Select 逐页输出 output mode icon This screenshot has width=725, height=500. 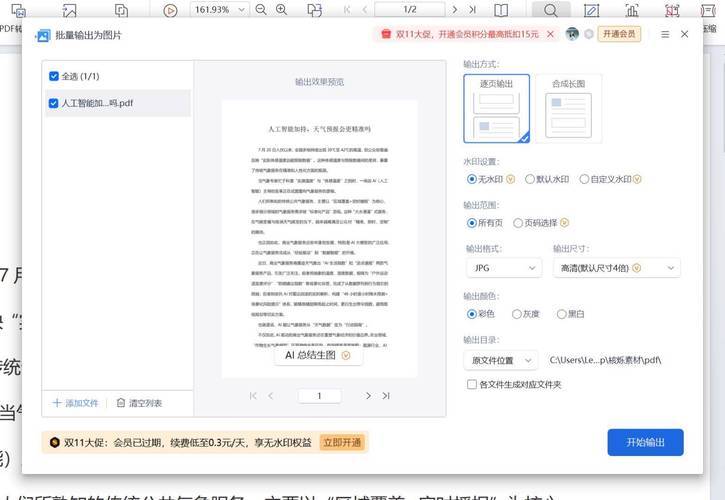click(x=496, y=108)
